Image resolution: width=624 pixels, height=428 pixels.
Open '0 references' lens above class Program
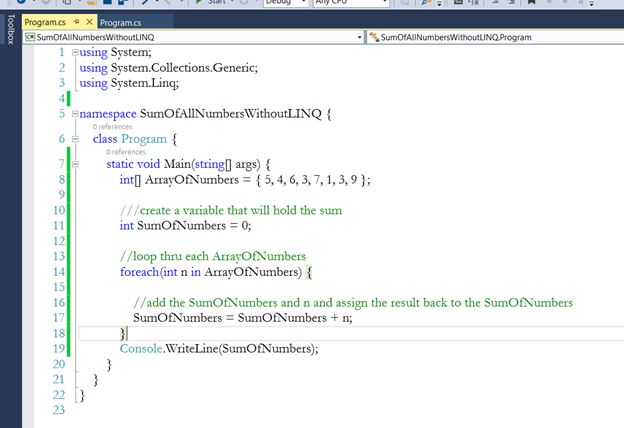pyautogui.click(x=112, y=127)
